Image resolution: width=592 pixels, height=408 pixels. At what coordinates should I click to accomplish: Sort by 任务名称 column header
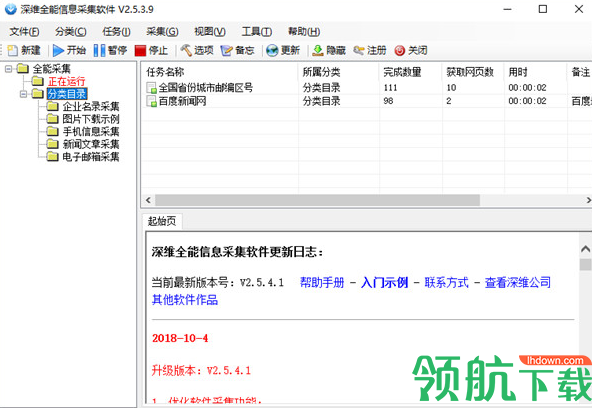click(x=220, y=72)
